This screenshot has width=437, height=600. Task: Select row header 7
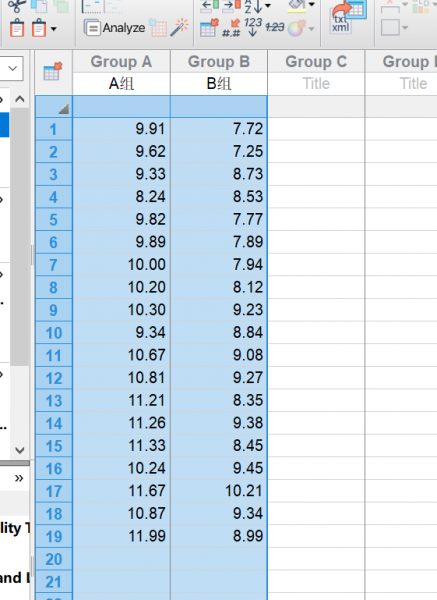pos(54,265)
